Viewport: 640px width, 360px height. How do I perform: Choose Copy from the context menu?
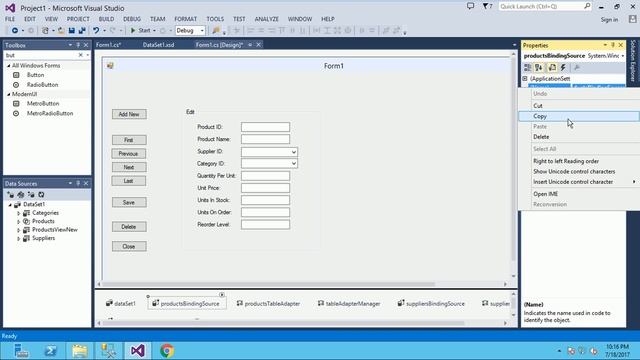[579, 116]
